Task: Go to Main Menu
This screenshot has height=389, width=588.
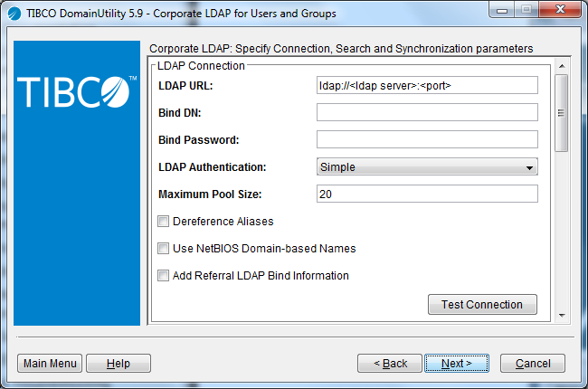Action: [50, 363]
